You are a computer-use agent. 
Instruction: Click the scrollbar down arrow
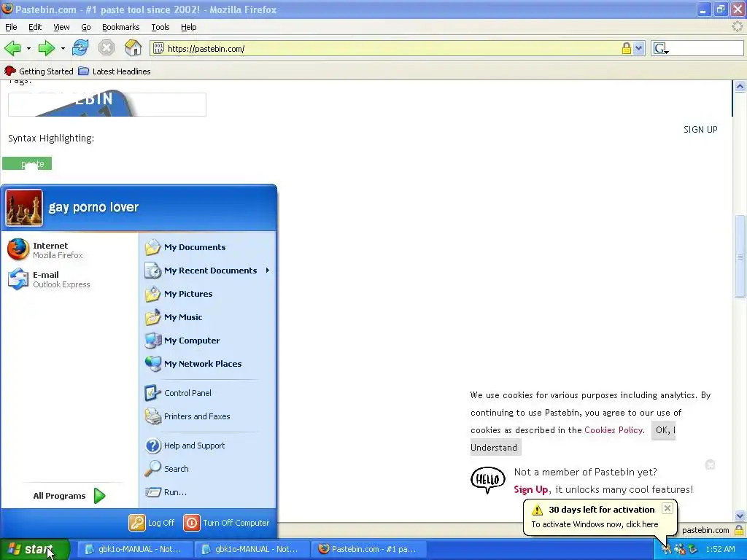click(x=740, y=516)
